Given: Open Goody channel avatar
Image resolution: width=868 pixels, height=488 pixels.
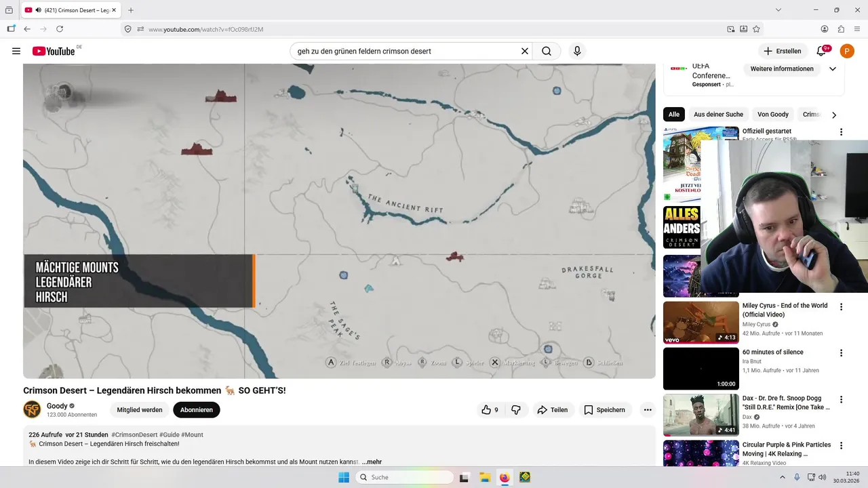Looking at the screenshot, I should point(32,409).
